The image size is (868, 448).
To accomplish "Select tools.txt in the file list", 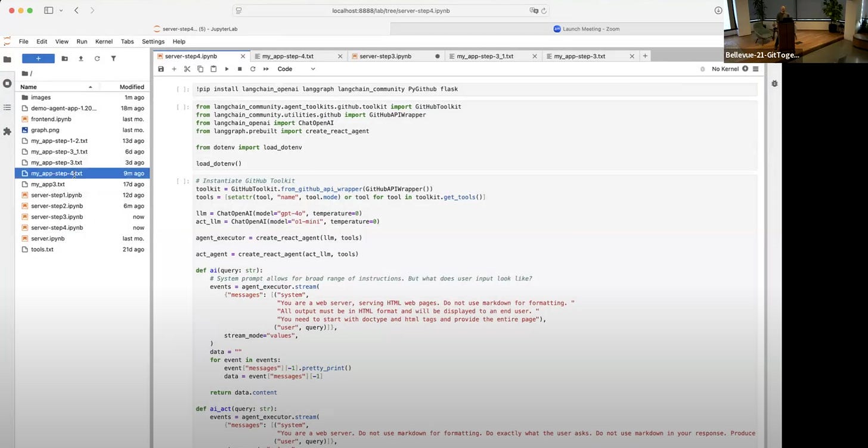I will pyautogui.click(x=82, y=250).
